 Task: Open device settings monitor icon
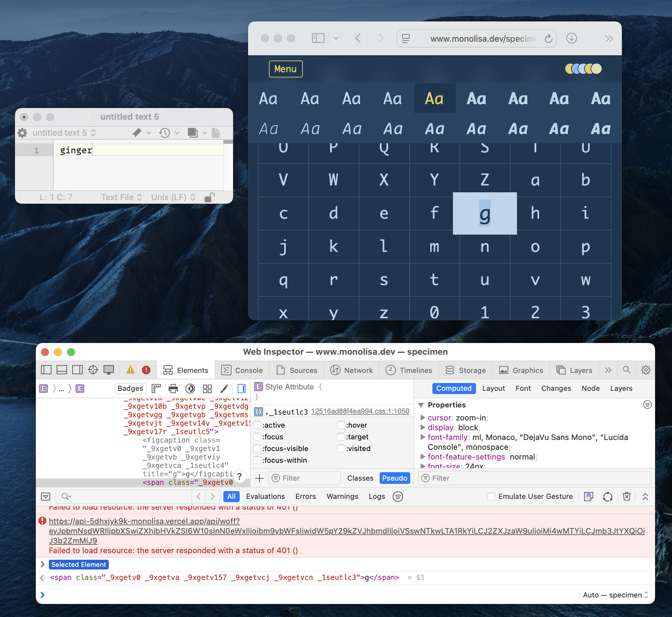pos(109,370)
